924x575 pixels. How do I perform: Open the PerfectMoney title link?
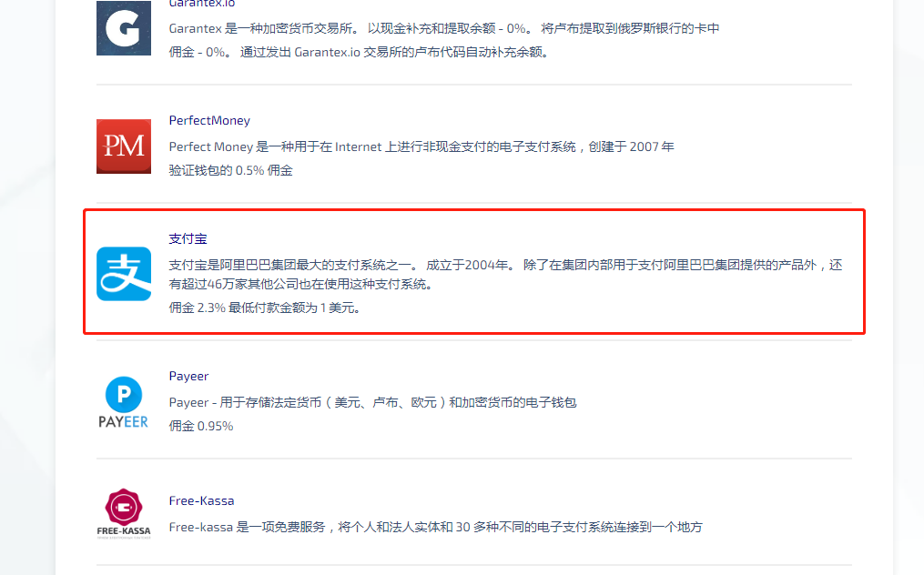(x=209, y=120)
